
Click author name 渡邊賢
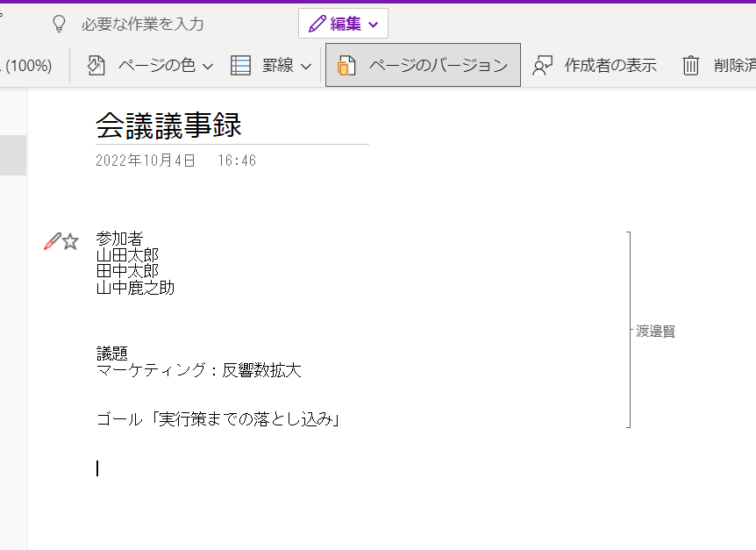pos(653,331)
